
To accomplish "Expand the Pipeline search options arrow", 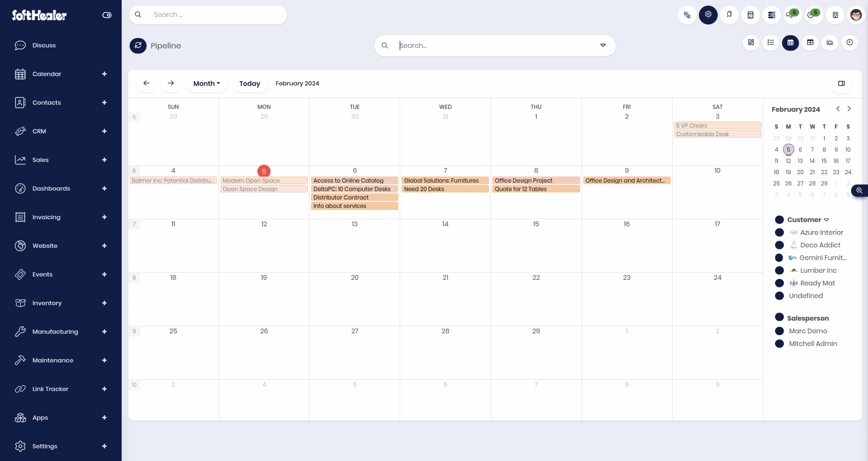I will click(603, 46).
